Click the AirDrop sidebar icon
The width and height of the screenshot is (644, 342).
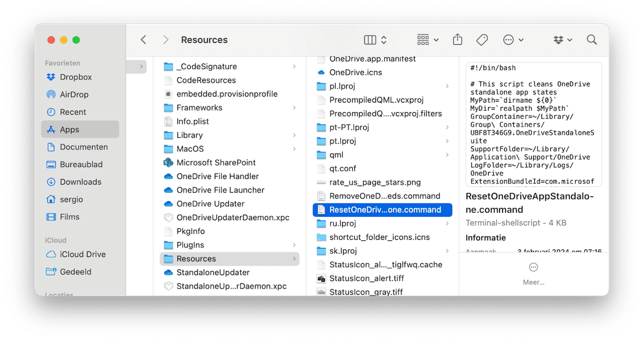pyautogui.click(x=51, y=94)
